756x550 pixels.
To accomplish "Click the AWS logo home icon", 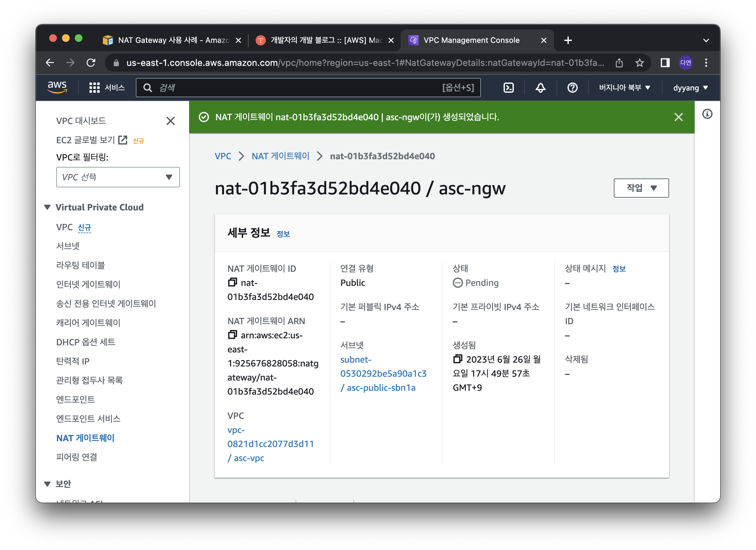I will coord(57,87).
